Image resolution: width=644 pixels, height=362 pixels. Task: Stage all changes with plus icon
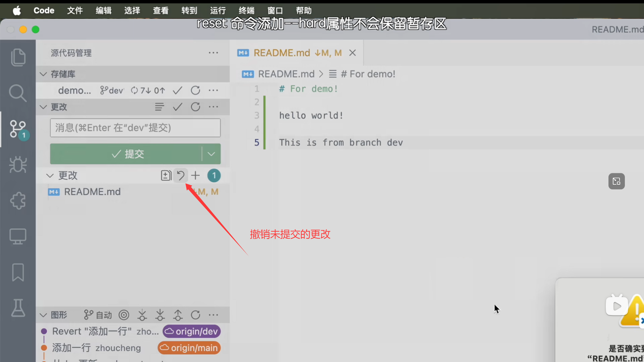[196, 175]
